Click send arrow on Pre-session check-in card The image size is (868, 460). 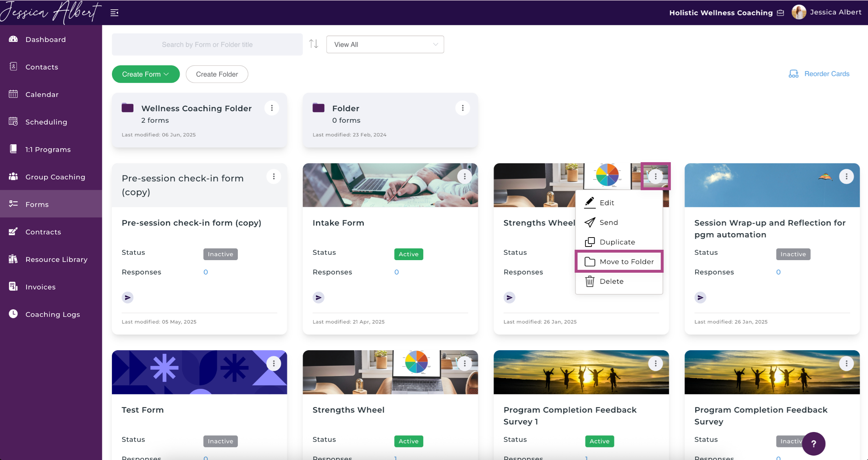[127, 297]
